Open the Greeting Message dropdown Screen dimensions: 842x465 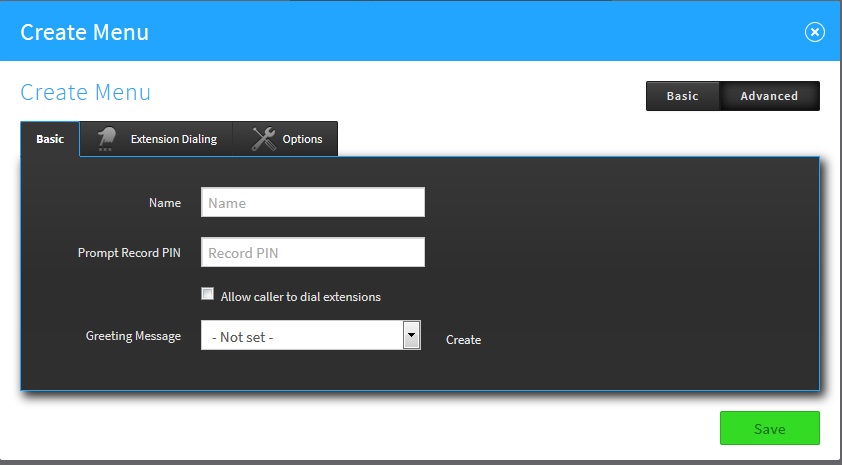coord(301,336)
